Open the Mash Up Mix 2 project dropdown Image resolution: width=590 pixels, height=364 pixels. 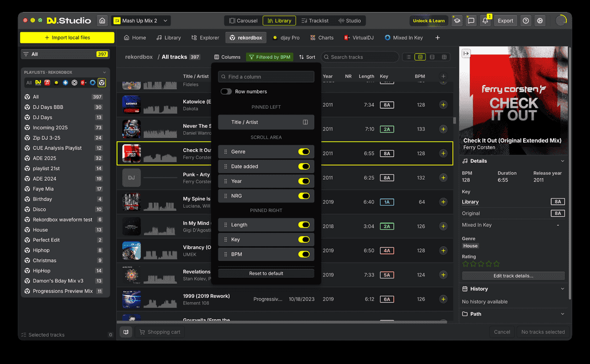141,21
